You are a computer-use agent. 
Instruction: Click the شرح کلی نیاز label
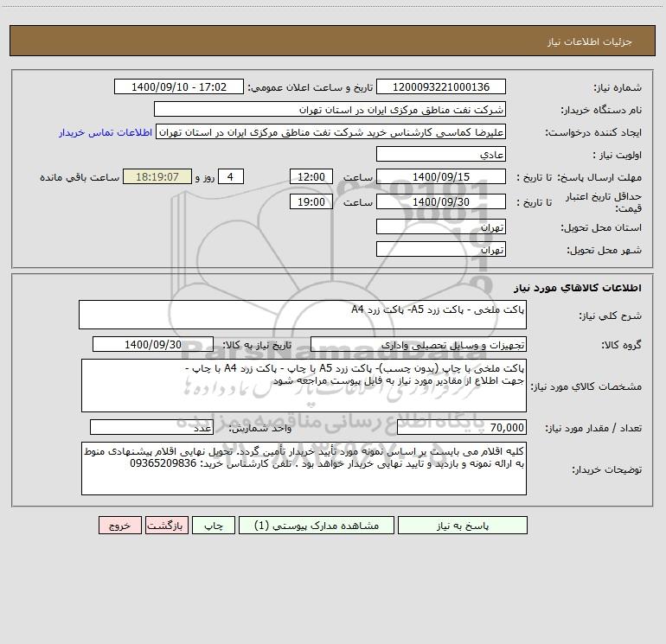(x=611, y=316)
